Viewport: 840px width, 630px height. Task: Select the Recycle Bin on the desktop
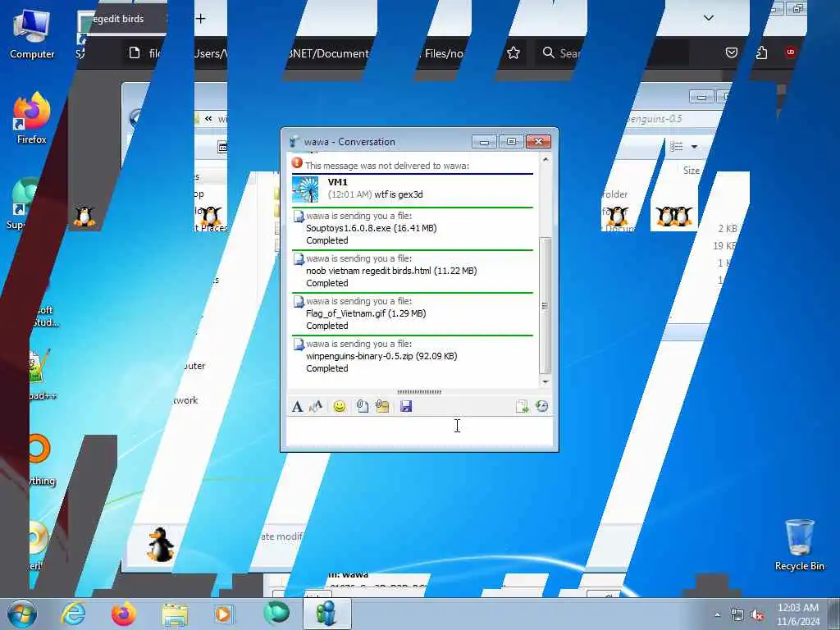point(799,545)
